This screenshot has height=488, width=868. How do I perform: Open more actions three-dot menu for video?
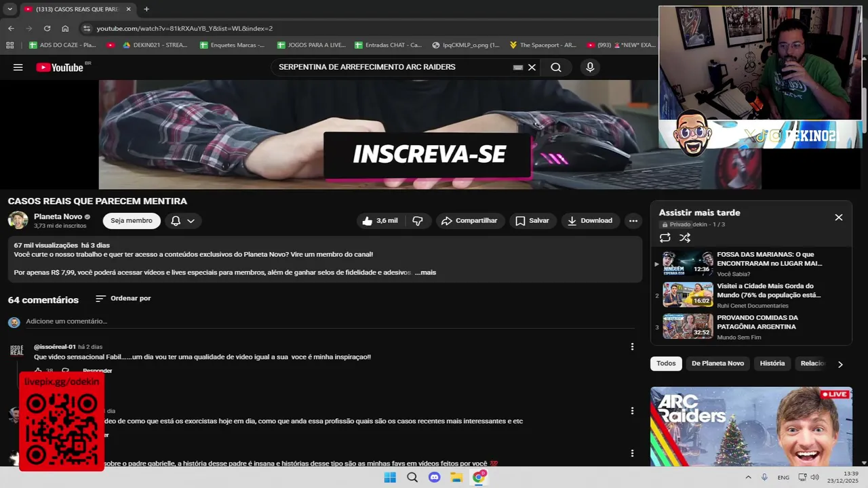click(633, 220)
